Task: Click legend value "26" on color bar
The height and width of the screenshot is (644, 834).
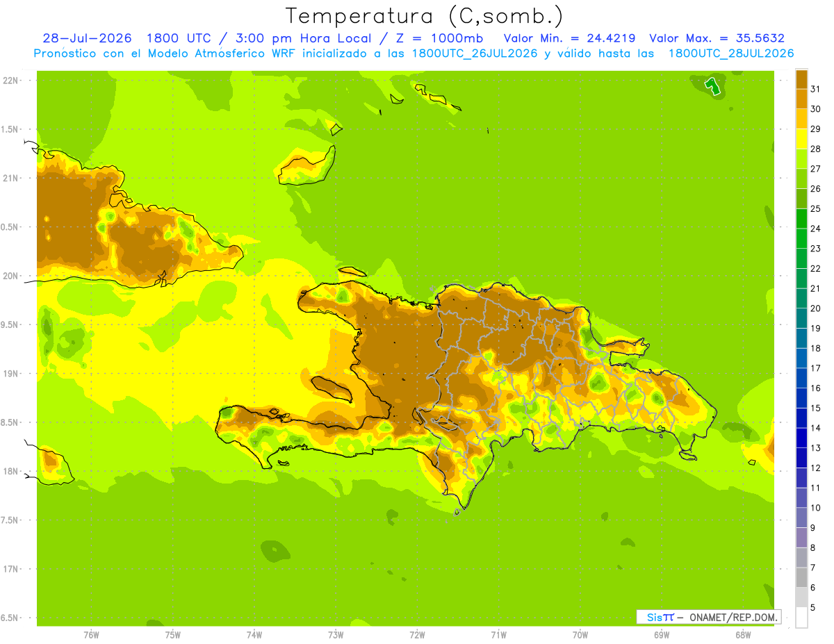Action: pos(816,189)
